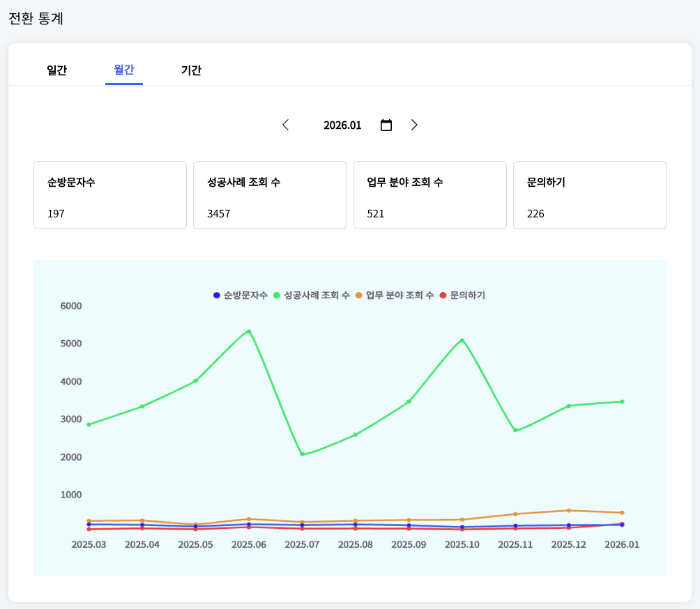Click green peak data point at 2025.06
The width and height of the screenshot is (700, 609).
tap(249, 332)
